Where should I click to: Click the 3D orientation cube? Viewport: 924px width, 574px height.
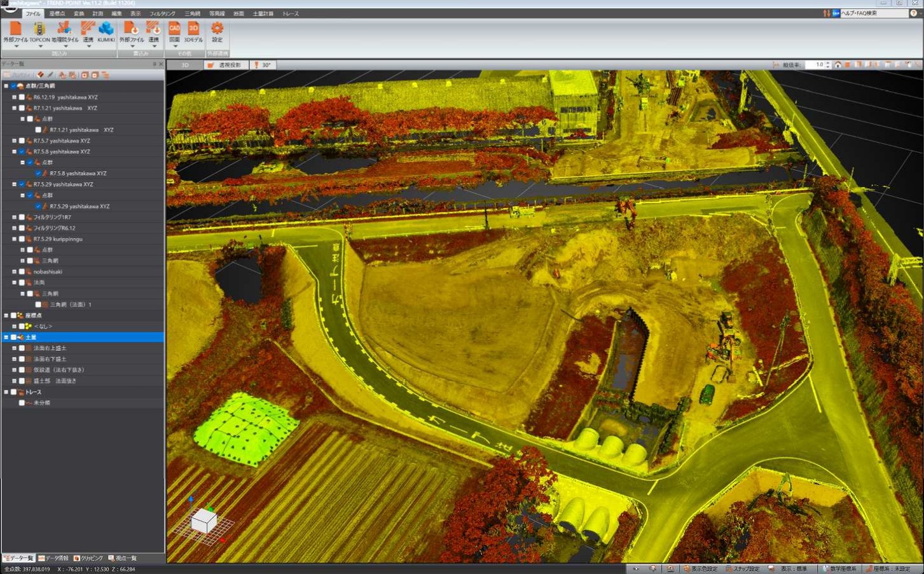pos(204,521)
